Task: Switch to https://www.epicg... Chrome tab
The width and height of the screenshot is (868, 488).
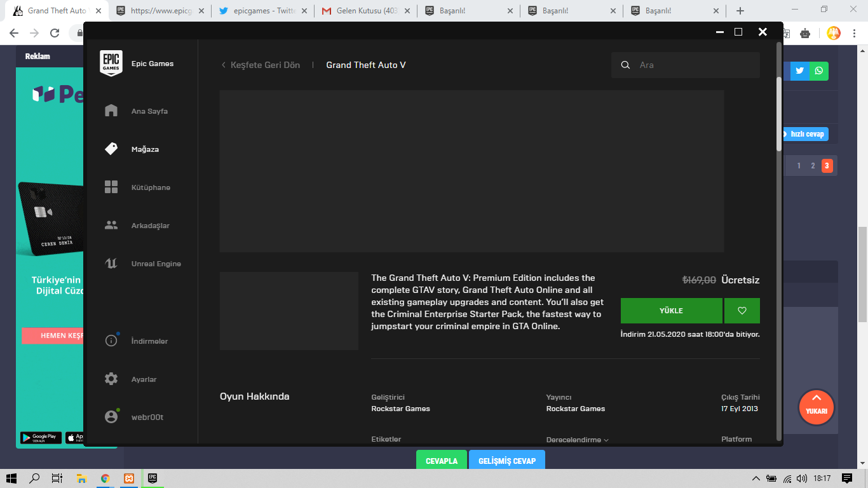Action: click(160, 11)
